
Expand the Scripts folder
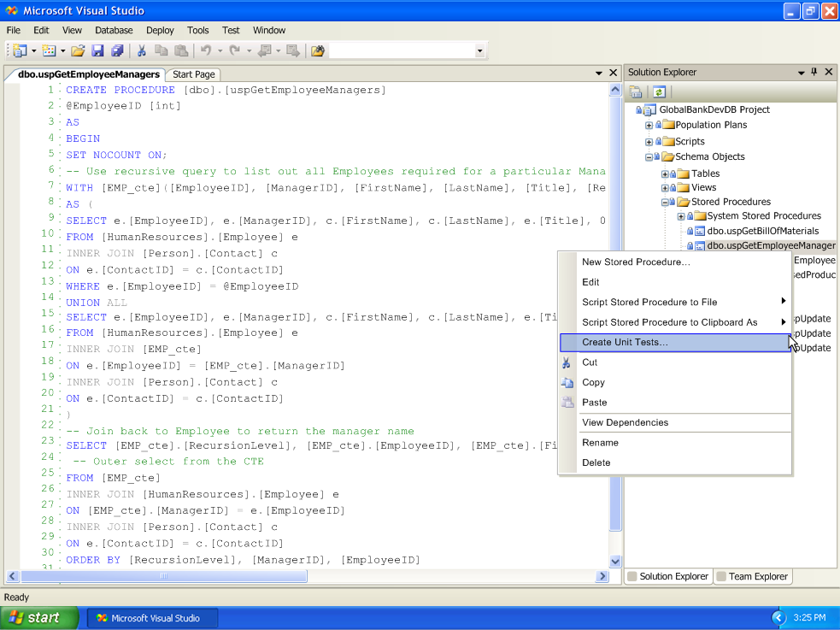[x=649, y=142]
